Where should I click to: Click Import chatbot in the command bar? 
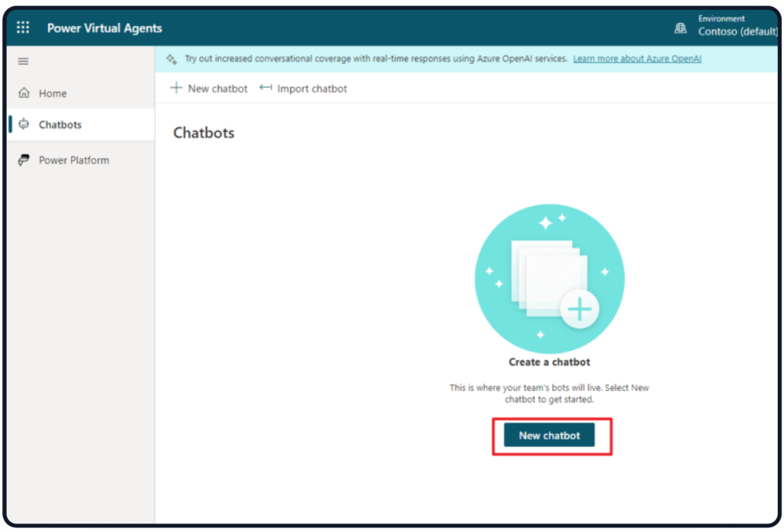303,89
